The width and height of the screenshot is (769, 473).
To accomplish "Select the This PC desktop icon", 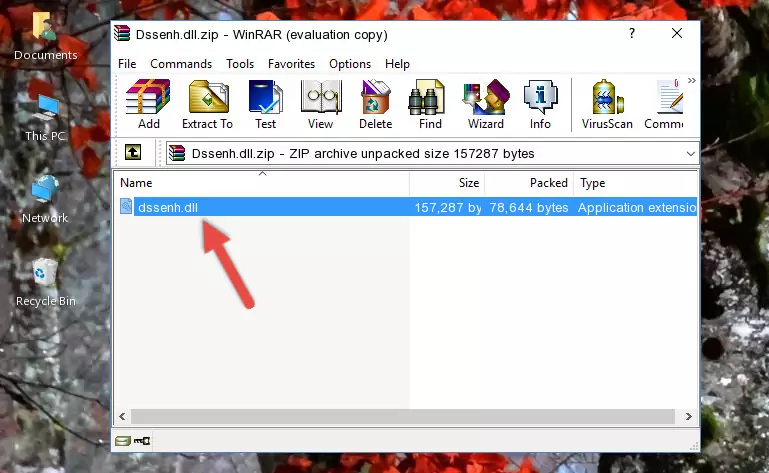I will click(x=45, y=118).
